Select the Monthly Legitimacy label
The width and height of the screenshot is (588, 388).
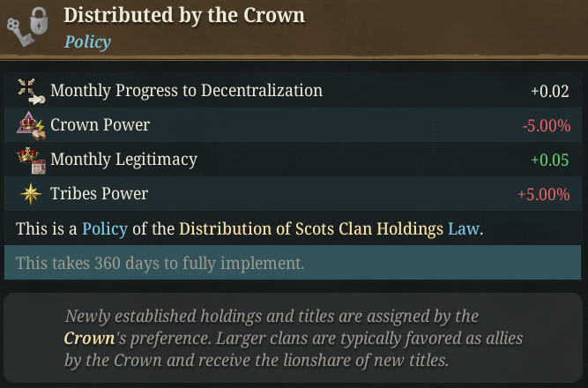pyautogui.click(x=123, y=160)
